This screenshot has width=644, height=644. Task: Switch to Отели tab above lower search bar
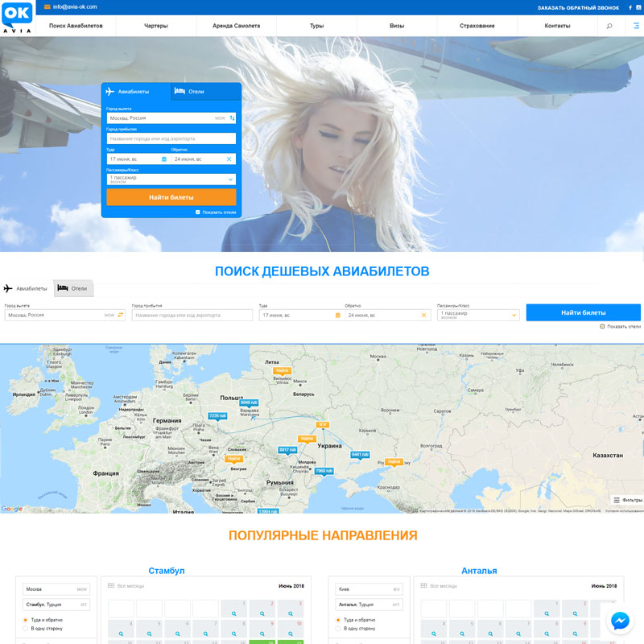[73, 288]
